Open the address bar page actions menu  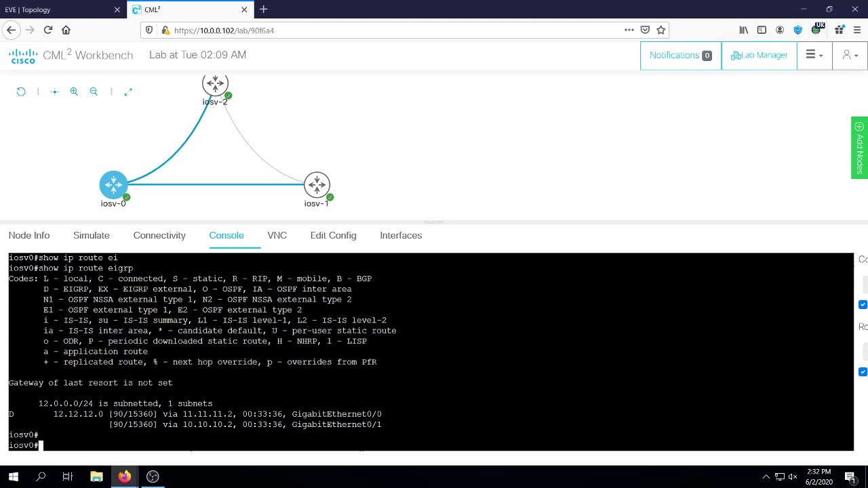[629, 30]
